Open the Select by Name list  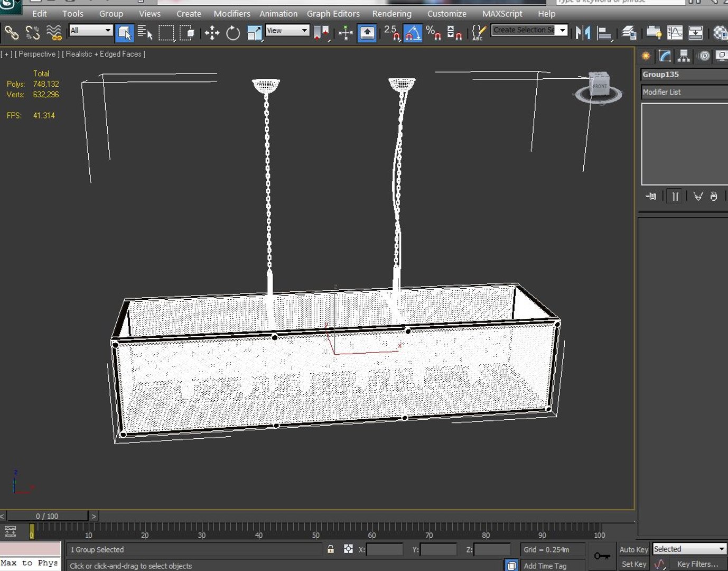pos(145,33)
